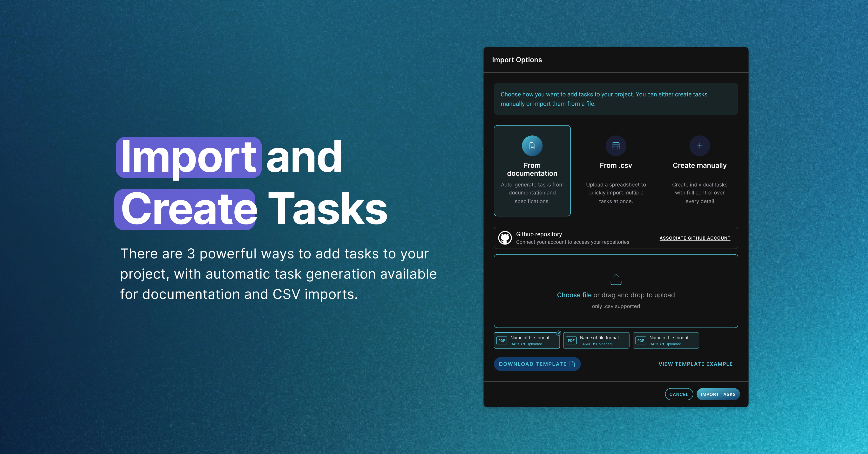Image resolution: width=868 pixels, height=454 pixels.
Task: Click the plus icon above Create manually
Action: [699, 146]
